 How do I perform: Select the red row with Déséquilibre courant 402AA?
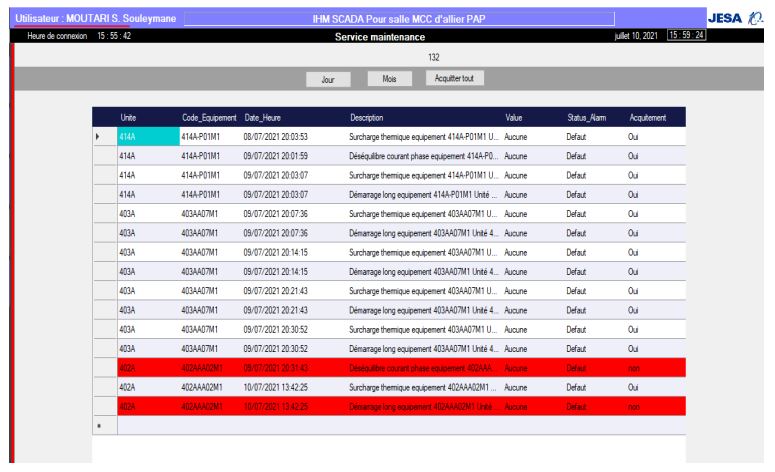[420, 368]
